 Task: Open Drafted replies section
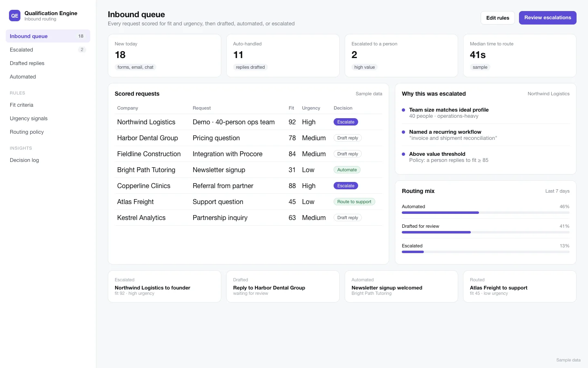[48, 63]
